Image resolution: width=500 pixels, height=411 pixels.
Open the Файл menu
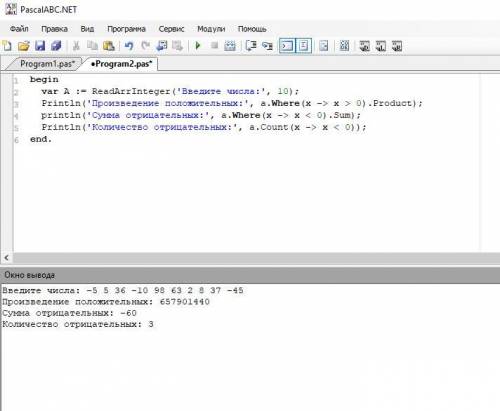19,29
